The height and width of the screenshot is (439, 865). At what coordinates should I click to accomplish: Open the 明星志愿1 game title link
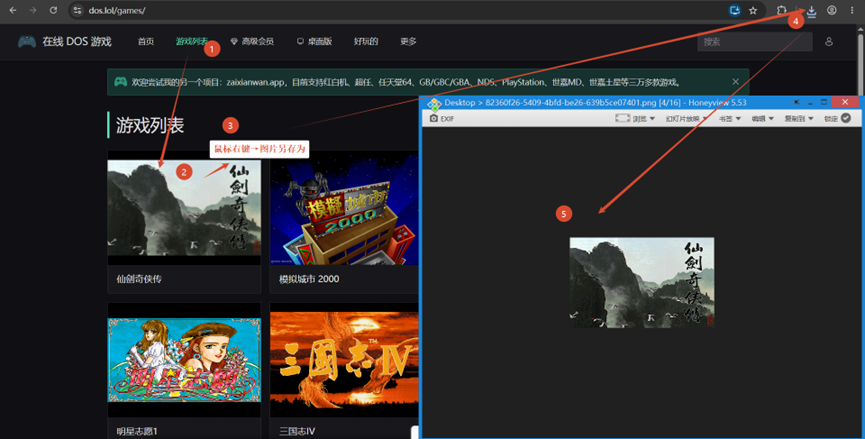(x=137, y=431)
